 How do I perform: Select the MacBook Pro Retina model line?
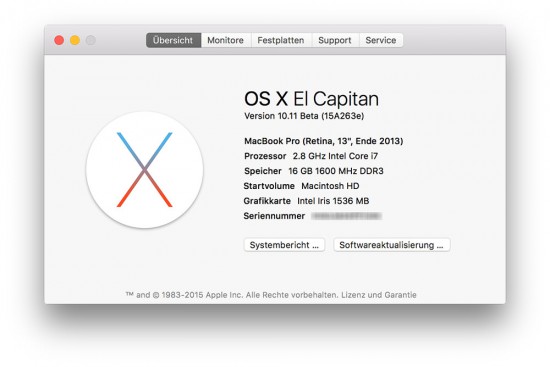click(x=323, y=141)
